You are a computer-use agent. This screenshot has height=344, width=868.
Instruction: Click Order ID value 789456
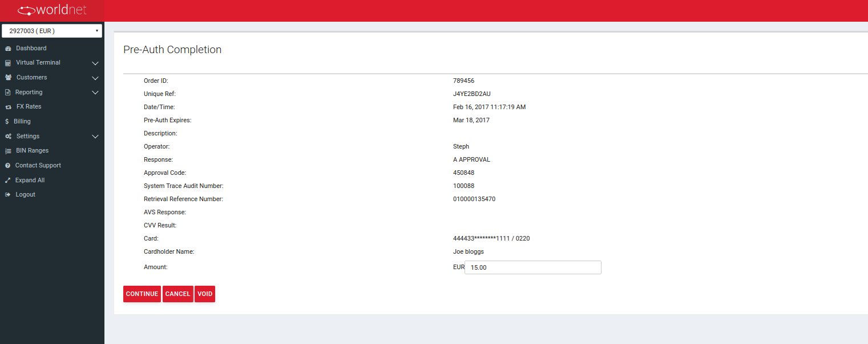[x=463, y=81]
